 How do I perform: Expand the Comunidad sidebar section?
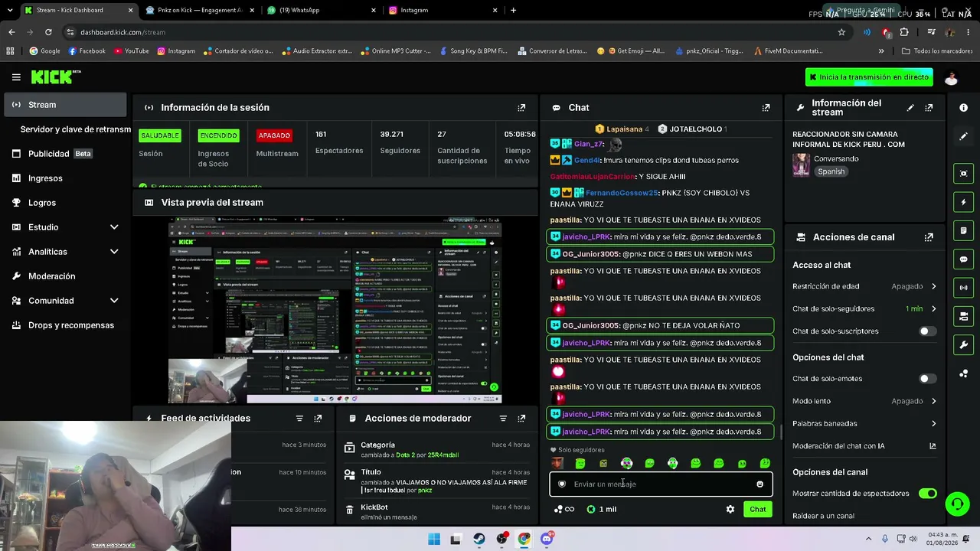click(114, 301)
